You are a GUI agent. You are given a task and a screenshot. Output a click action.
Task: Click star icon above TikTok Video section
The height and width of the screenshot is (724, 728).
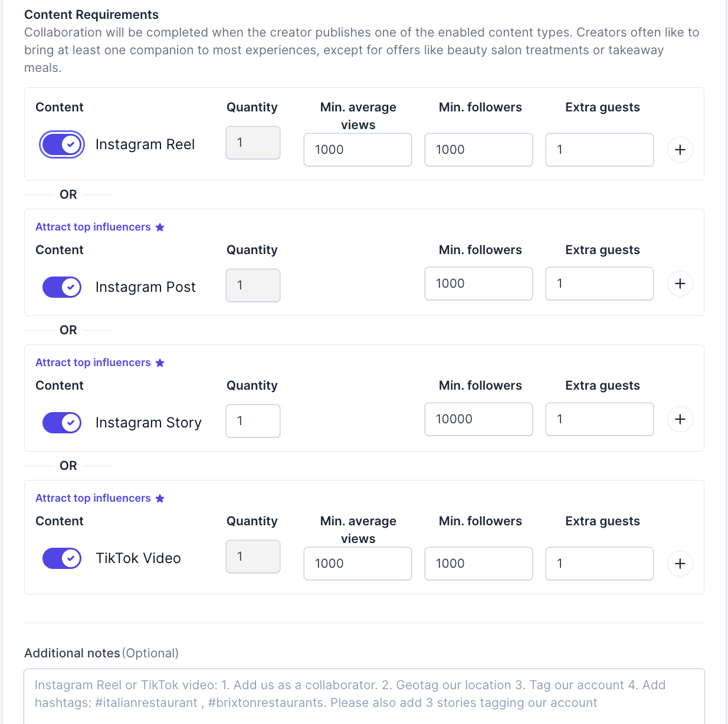point(160,499)
